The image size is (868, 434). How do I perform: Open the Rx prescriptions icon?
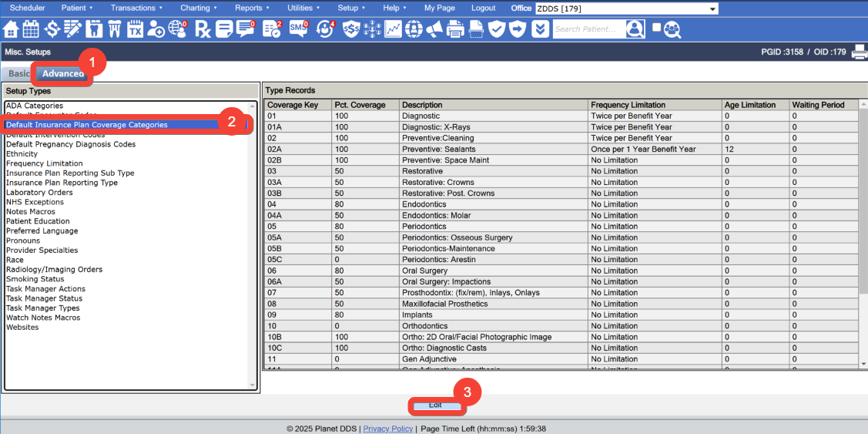pos(203,29)
